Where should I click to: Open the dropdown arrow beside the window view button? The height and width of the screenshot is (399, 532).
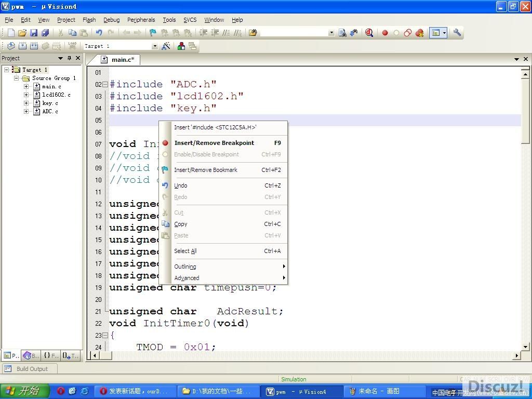tap(444, 33)
